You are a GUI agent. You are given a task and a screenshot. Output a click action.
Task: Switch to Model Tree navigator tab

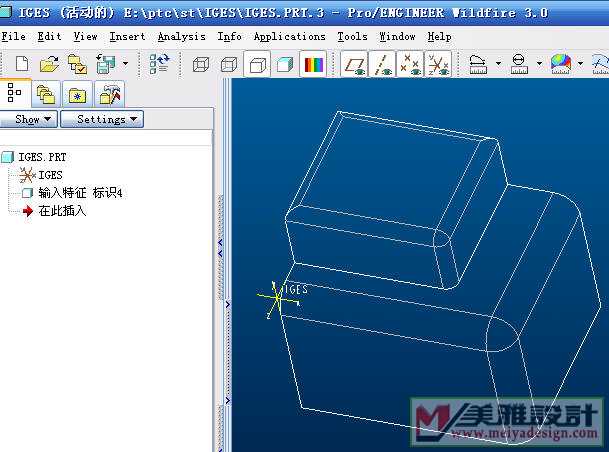15,93
